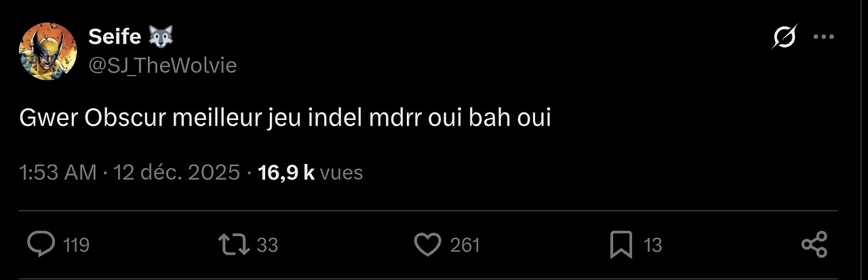Screen dimensions: 868x280
Task: Click the 33 reposts count
Action: click(267, 245)
